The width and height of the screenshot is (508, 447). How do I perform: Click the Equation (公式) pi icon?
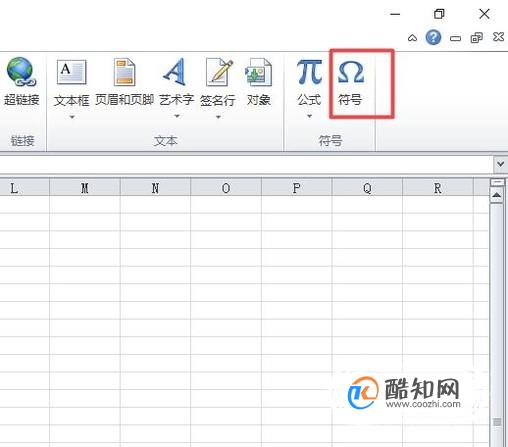click(309, 72)
